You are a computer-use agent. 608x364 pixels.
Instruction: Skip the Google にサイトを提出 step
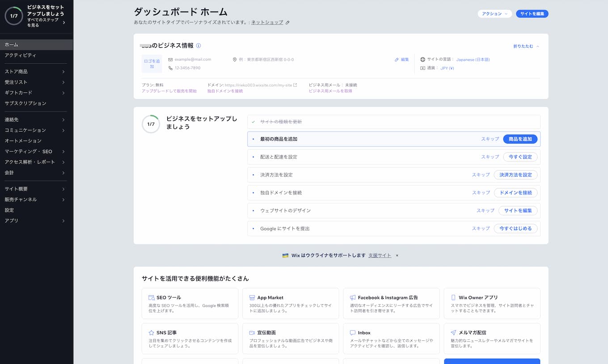481,229
